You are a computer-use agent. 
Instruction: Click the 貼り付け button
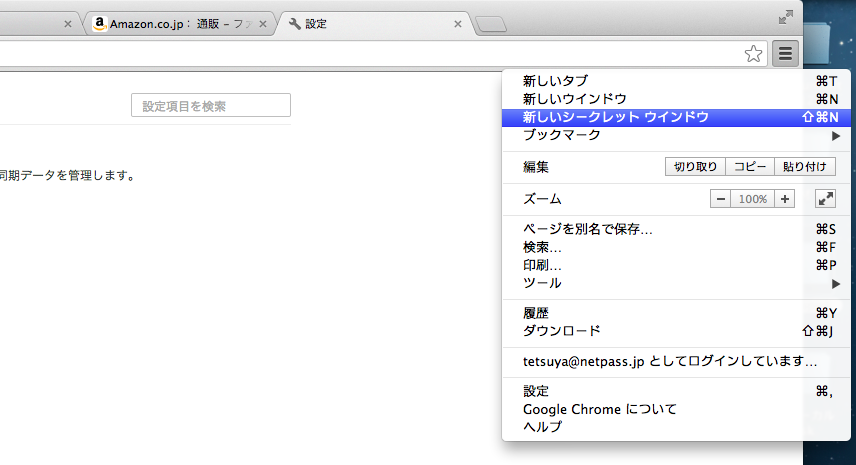coord(805,166)
